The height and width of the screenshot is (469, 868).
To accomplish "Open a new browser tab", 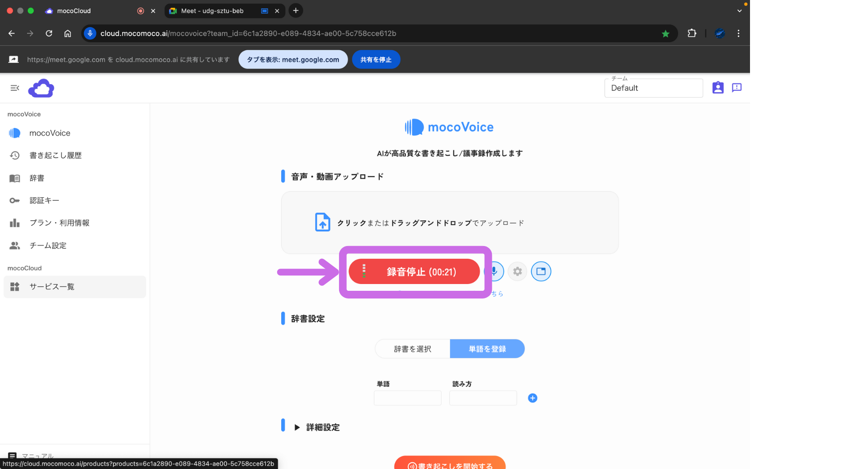I will 296,10.
